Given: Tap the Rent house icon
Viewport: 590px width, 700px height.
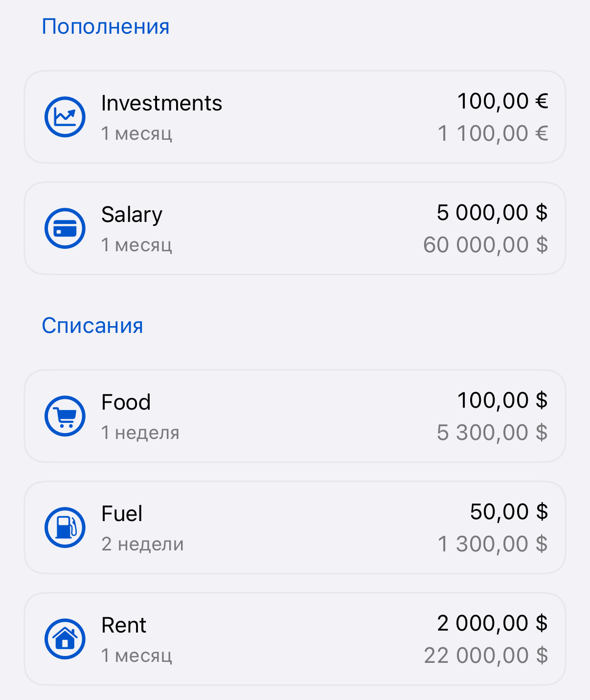Looking at the screenshot, I should coord(65,639).
